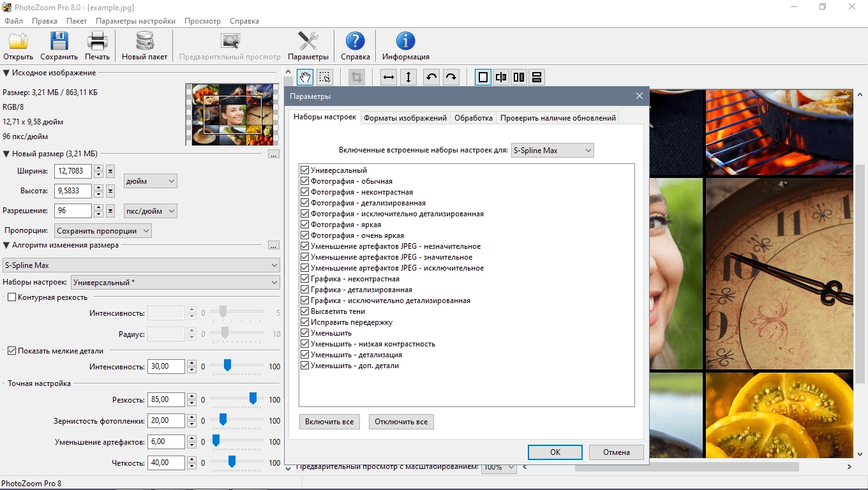Viewport: 868px width, 490px height.
Task: Toggle Исправить передержку checkbox
Action: coord(305,322)
